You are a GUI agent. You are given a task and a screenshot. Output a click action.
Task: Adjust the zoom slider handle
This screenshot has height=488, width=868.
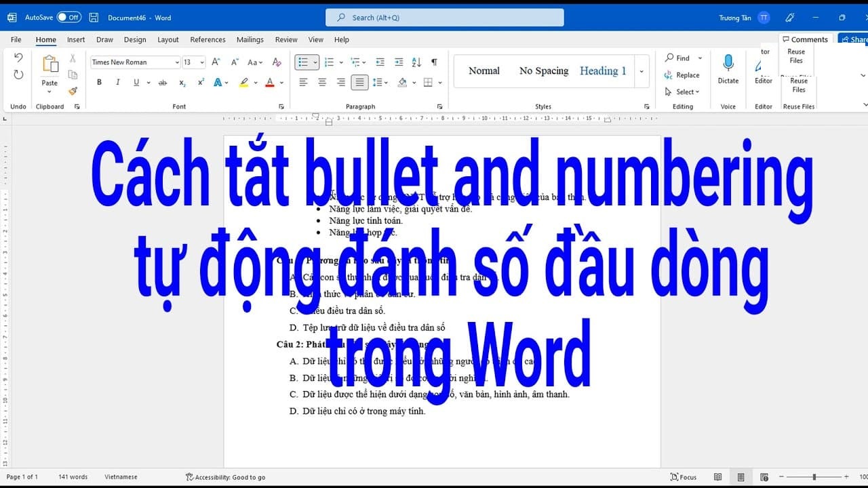click(814, 477)
